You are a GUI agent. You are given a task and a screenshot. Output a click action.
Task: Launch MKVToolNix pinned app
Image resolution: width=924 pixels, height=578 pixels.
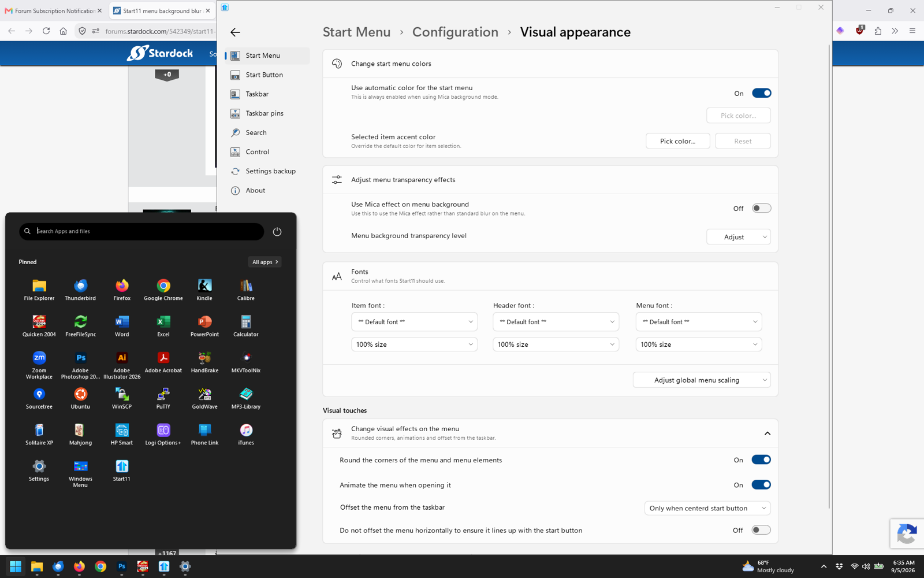point(246,362)
